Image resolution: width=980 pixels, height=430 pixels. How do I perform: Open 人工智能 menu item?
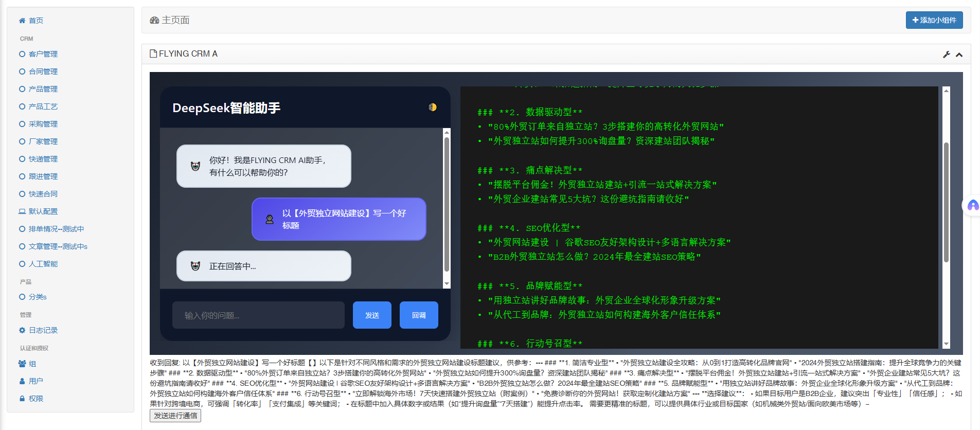pos(43,264)
